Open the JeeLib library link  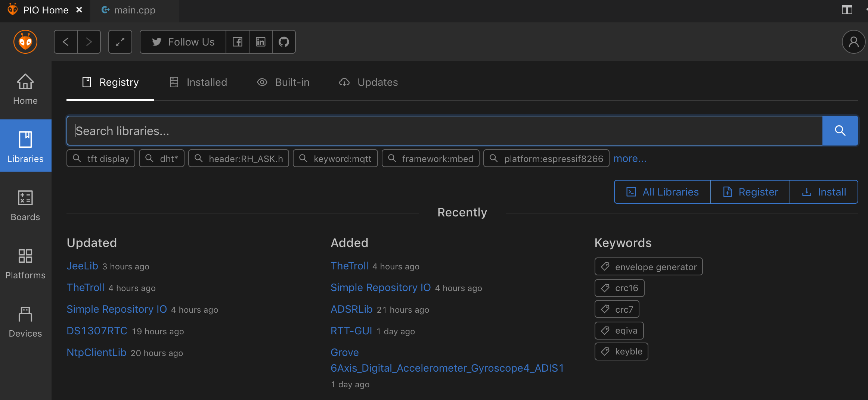[82, 266]
